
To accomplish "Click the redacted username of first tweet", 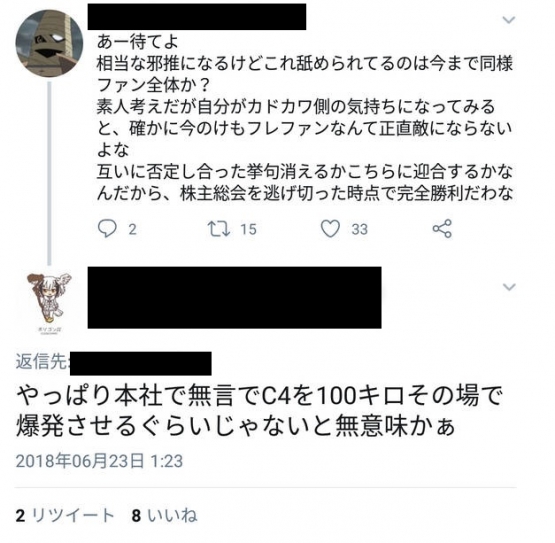I will tap(197, 17).
